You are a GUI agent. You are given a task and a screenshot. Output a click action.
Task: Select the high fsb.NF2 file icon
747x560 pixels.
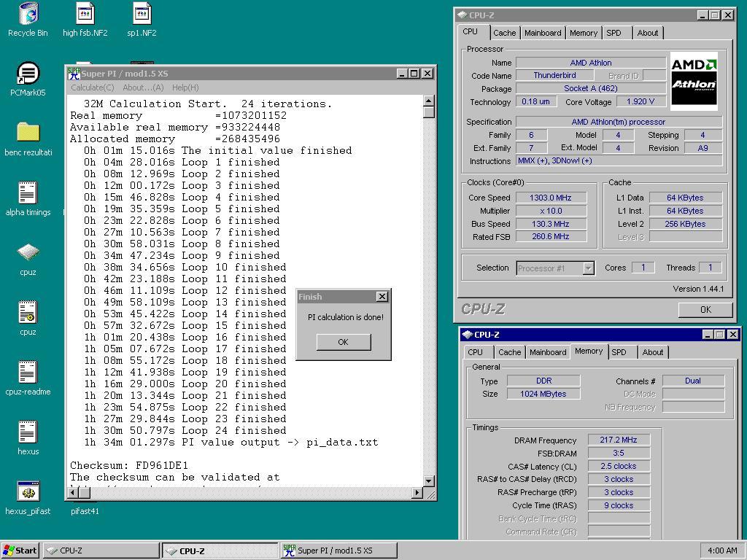tap(85, 15)
